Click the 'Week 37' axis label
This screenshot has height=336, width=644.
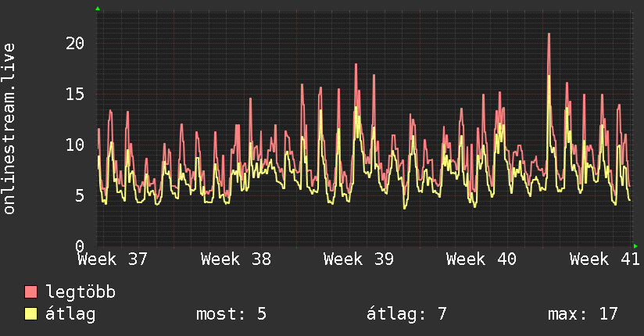point(113,259)
